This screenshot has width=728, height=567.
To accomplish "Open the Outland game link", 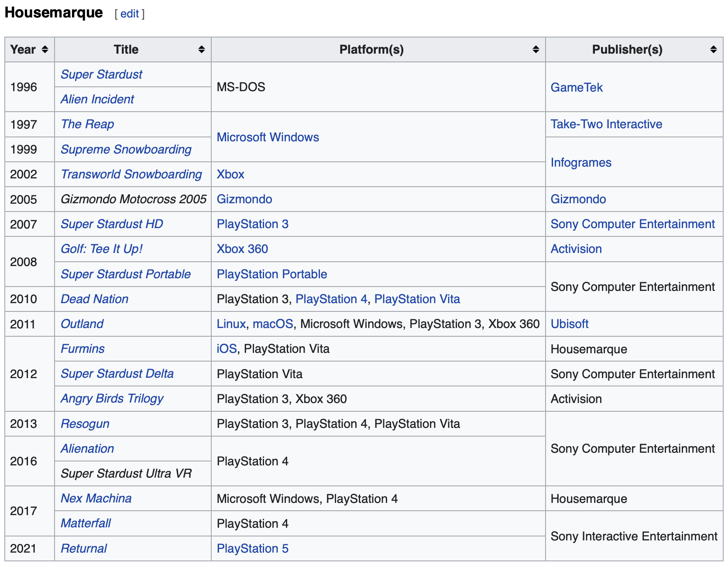I will click(82, 324).
